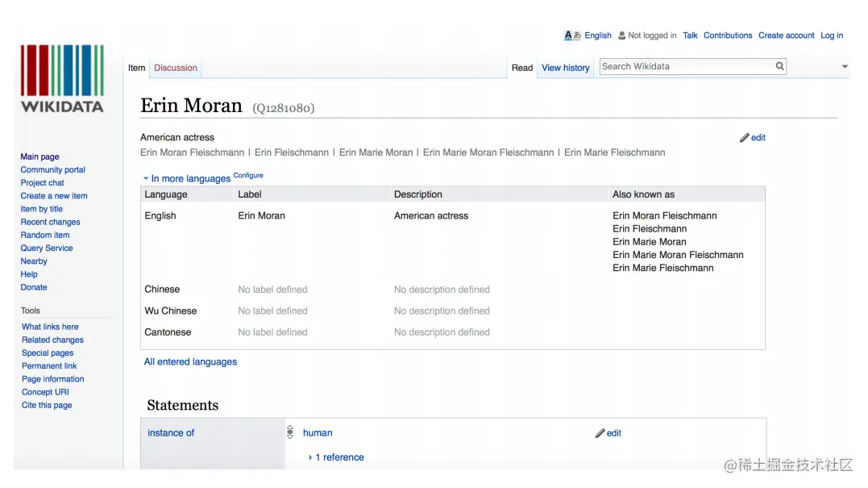Open the Help link
This screenshot has width=868, height=488.
click(x=29, y=274)
